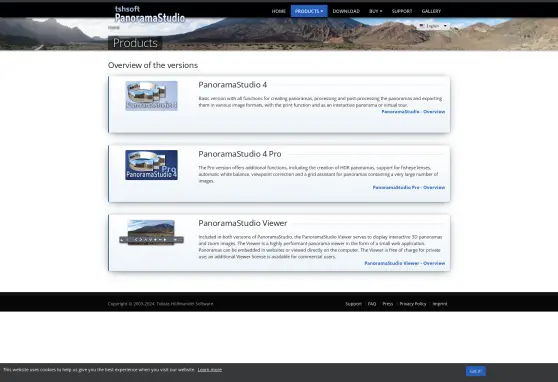The width and height of the screenshot is (558, 382).
Task: Open the Privacy Policy footer link
Action: click(x=412, y=304)
